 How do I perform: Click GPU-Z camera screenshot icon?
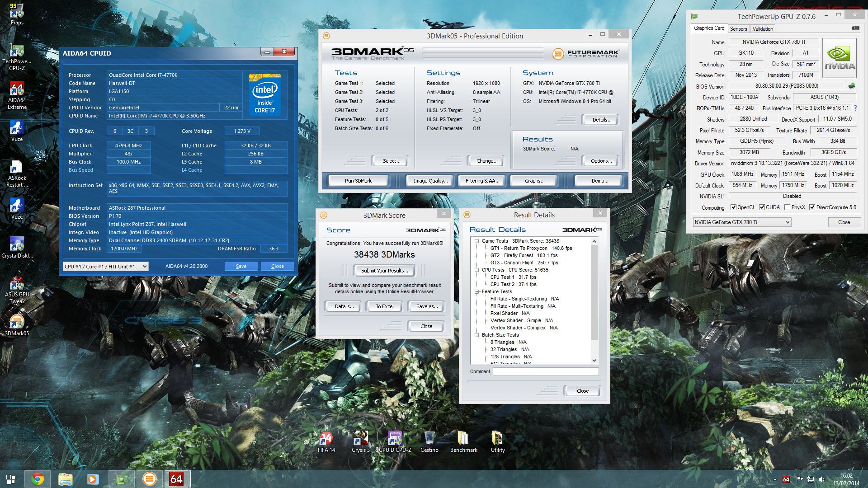pyautogui.click(x=855, y=28)
